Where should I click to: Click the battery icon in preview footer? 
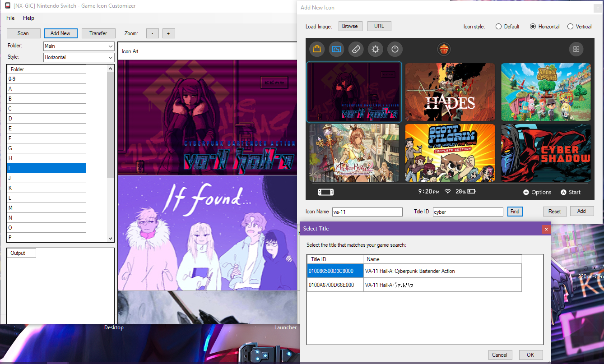471,191
